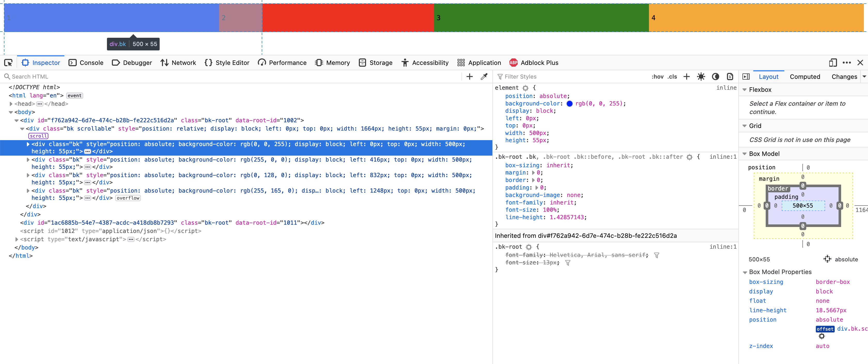Expand the border shorthand property
This screenshot has width=868, height=364.
tap(533, 180)
